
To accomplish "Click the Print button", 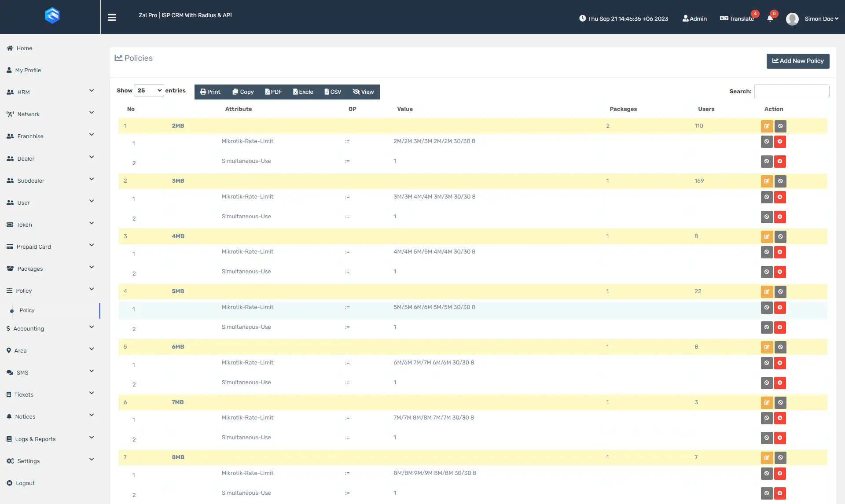I will (x=210, y=92).
